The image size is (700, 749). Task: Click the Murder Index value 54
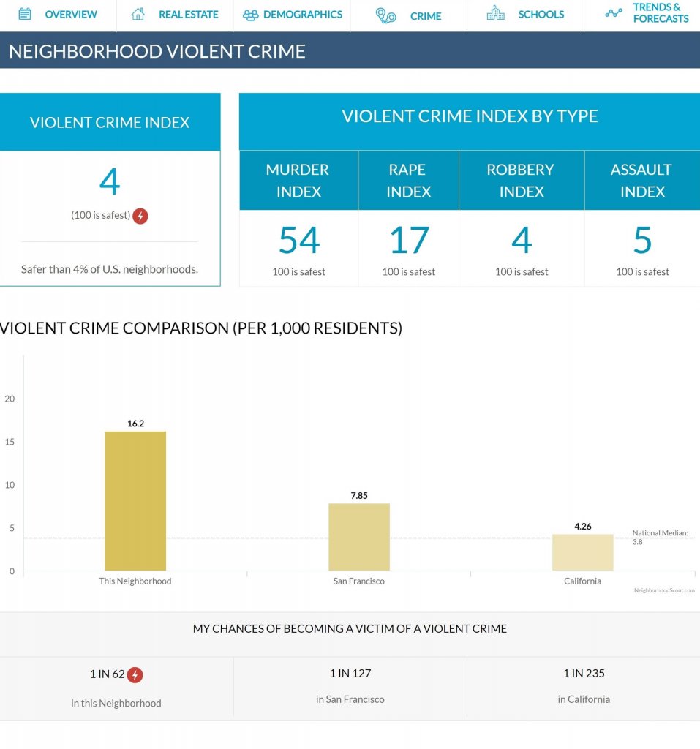tap(298, 240)
